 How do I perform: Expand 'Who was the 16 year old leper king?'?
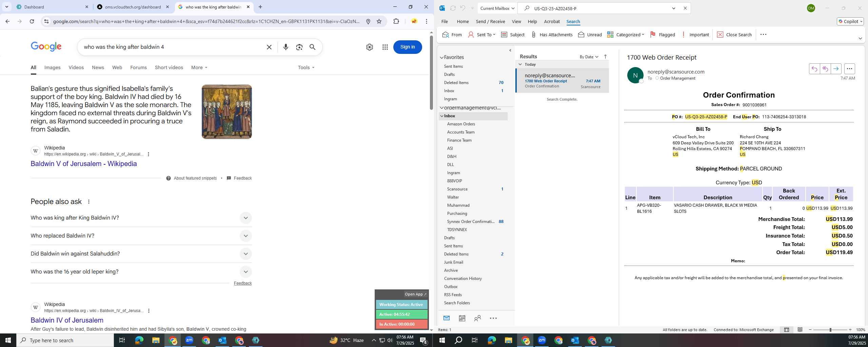[245, 272]
